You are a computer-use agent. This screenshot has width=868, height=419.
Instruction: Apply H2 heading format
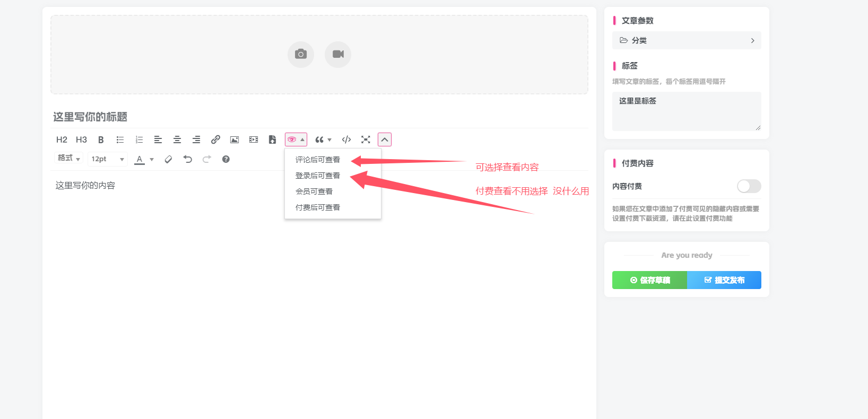pos(62,139)
